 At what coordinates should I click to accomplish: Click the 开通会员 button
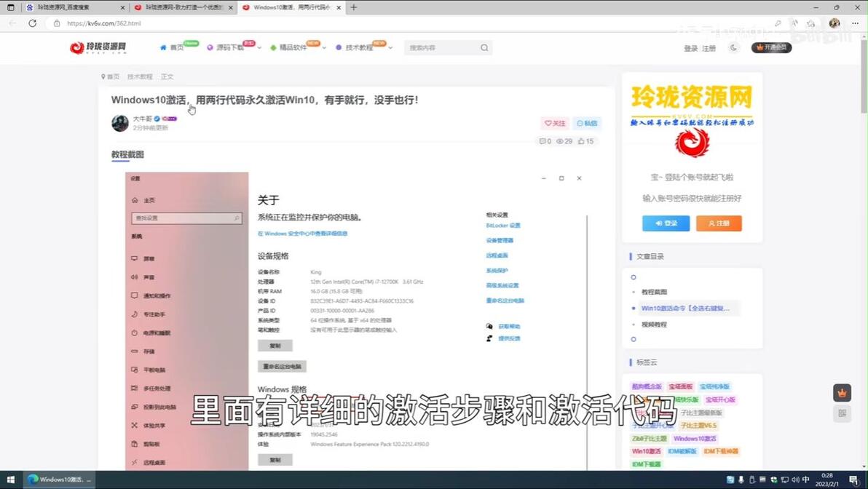click(x=771, y=47)
